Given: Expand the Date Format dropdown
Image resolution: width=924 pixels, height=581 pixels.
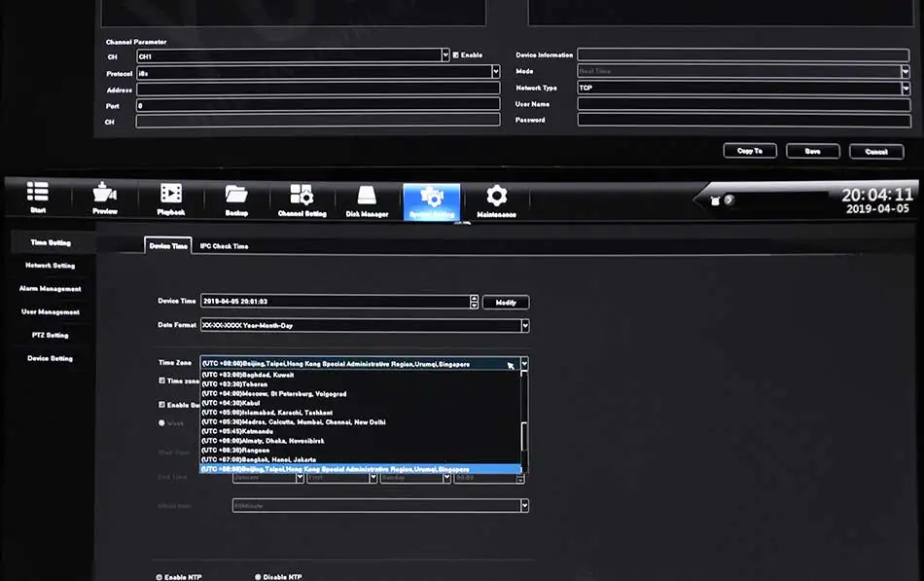Looking at the screenshot, I should click(x=524, y=326).
